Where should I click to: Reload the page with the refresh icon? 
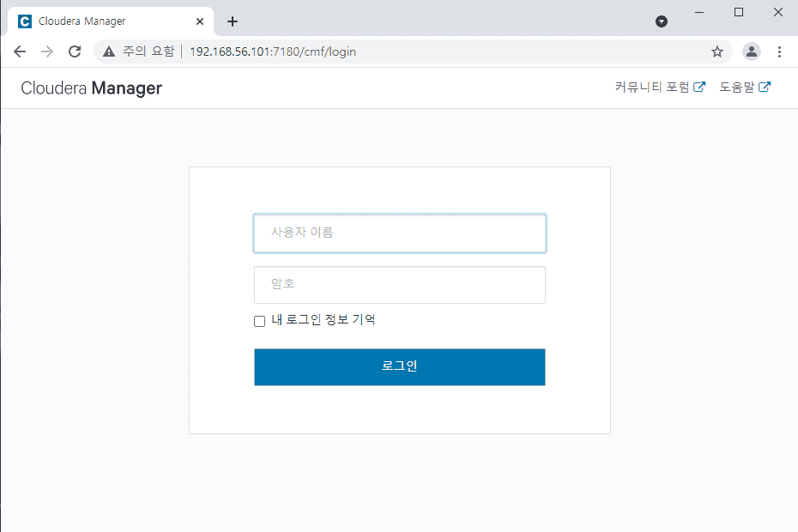point(75,51)
